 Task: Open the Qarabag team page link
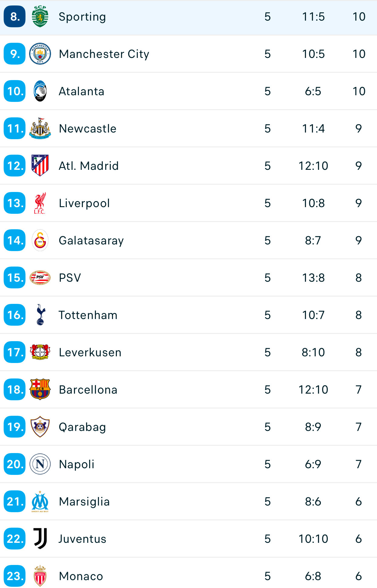82,427
